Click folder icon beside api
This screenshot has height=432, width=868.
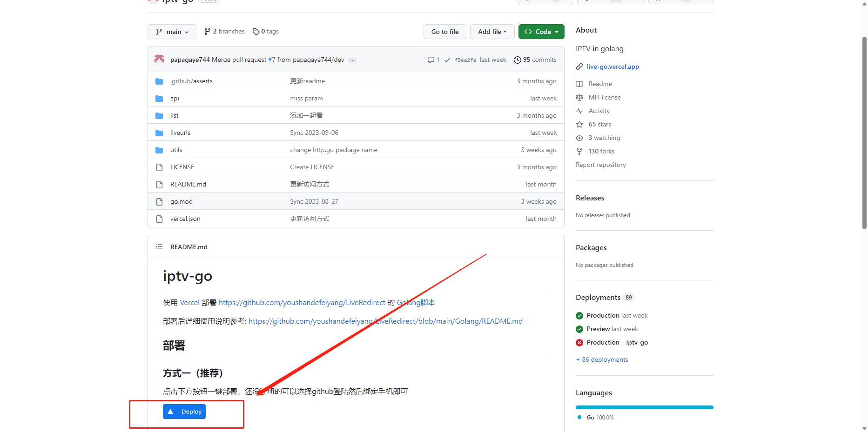(159, 99)
